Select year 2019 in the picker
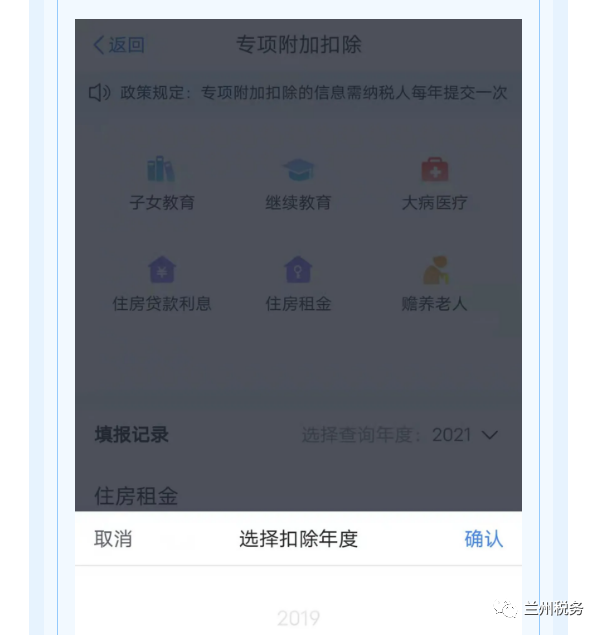The height and width of the screenshot is (635, 603). (x=298, y=618)
